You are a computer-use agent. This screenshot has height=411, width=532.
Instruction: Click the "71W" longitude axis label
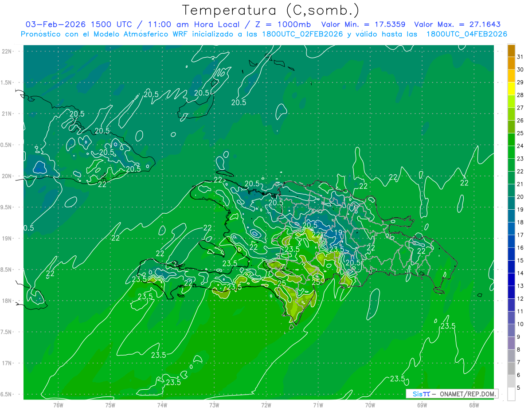(x=318, y=405)
